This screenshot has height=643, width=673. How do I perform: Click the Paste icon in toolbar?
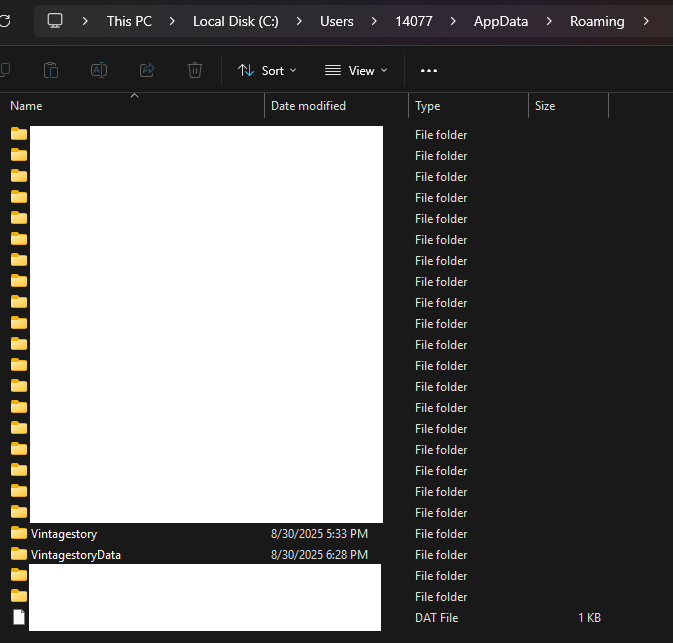pyautogui.click(x=51, y=70)
